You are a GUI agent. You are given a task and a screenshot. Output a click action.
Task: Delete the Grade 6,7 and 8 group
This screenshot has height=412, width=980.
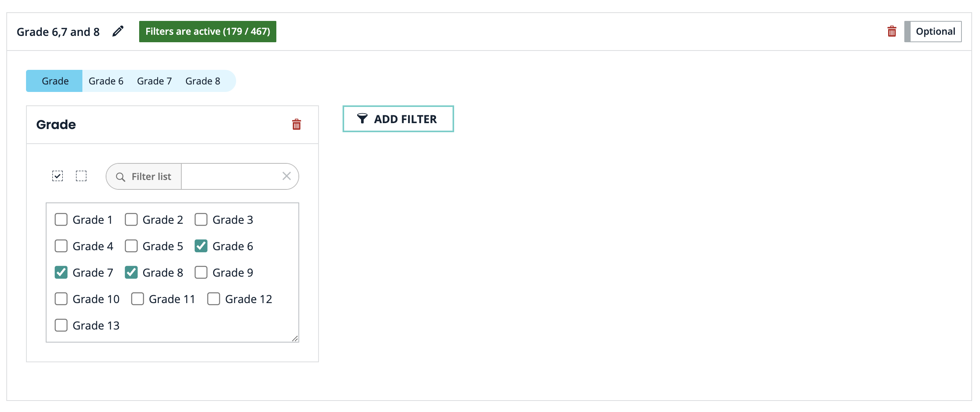pos(892,31)
